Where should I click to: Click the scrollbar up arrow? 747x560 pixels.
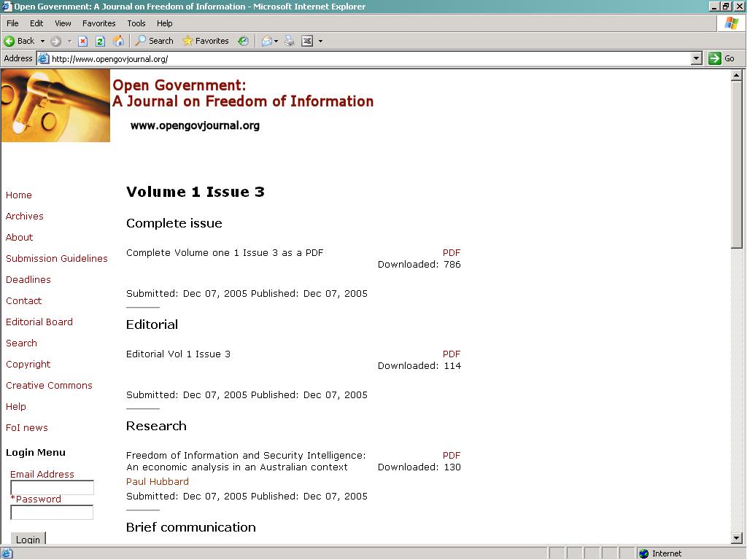point(737,75)
